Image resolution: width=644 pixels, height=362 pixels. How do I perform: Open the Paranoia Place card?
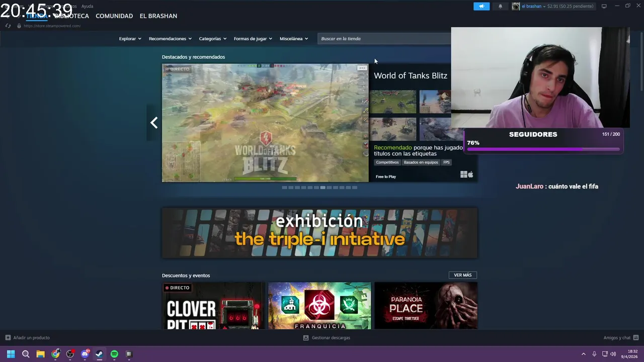[x=426, y=306]
